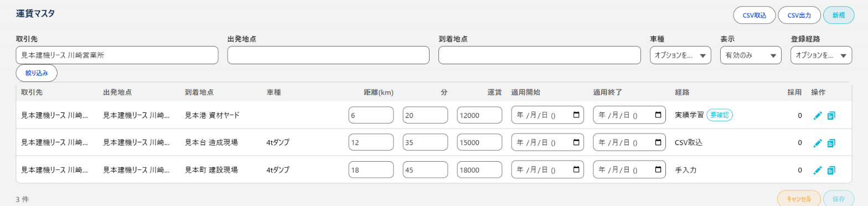Focus the 到着地点 filter input field
The width and height of the screenshot is (868, 206).
[540, 55]
